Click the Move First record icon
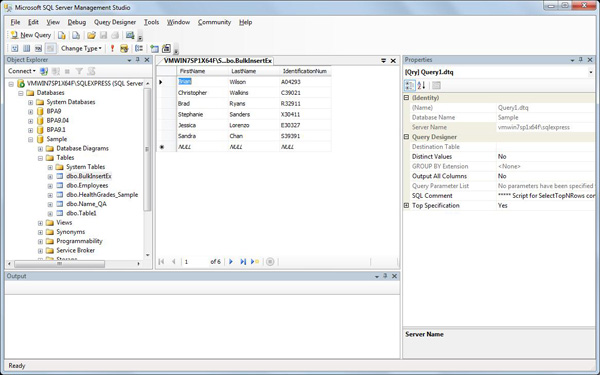The image size is (600, 375). click(161, 262)
